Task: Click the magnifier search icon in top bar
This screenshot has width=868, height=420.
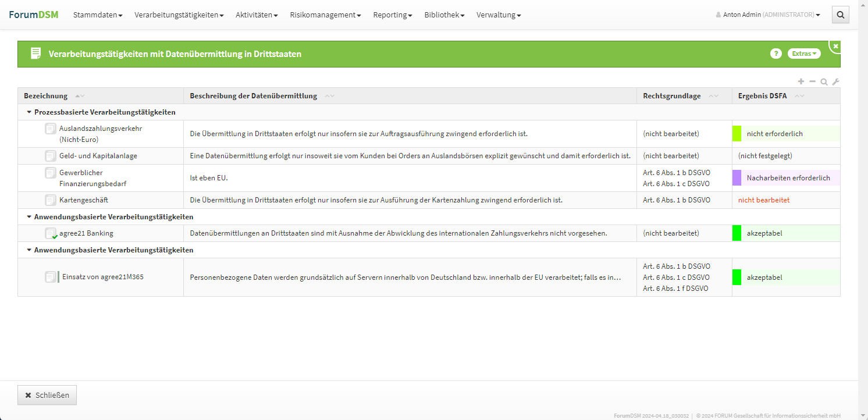Action: pos(840,15)
